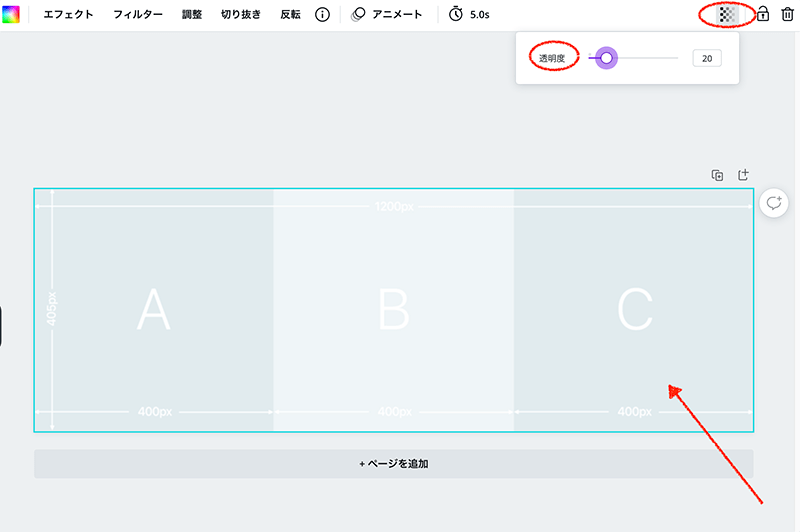Open the info circle icon

tap(322, 14)
